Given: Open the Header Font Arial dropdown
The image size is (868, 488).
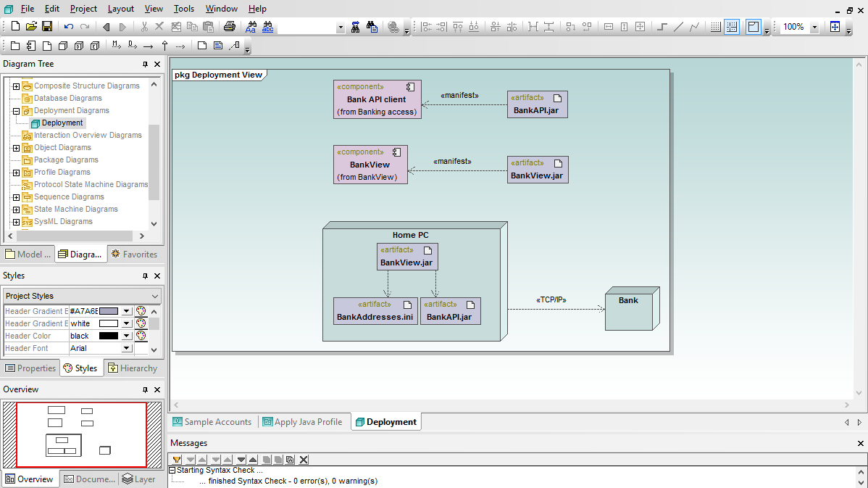Looking at the screenshot, I should 127,348.
